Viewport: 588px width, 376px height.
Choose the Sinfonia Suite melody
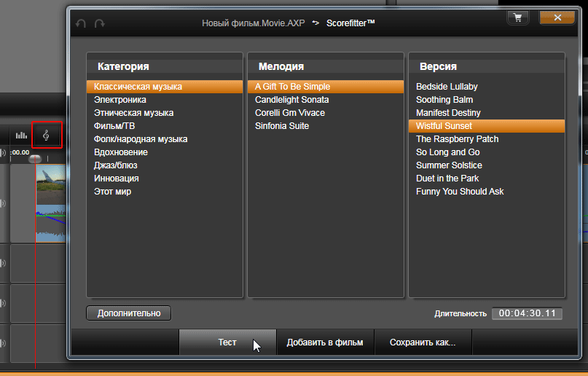coord(282,126)
